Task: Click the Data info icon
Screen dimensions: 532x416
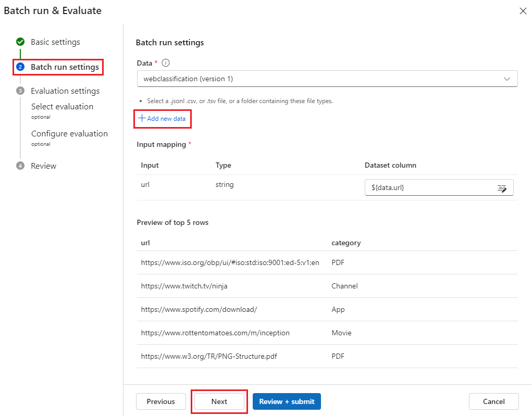Action: tap(166, 62)
